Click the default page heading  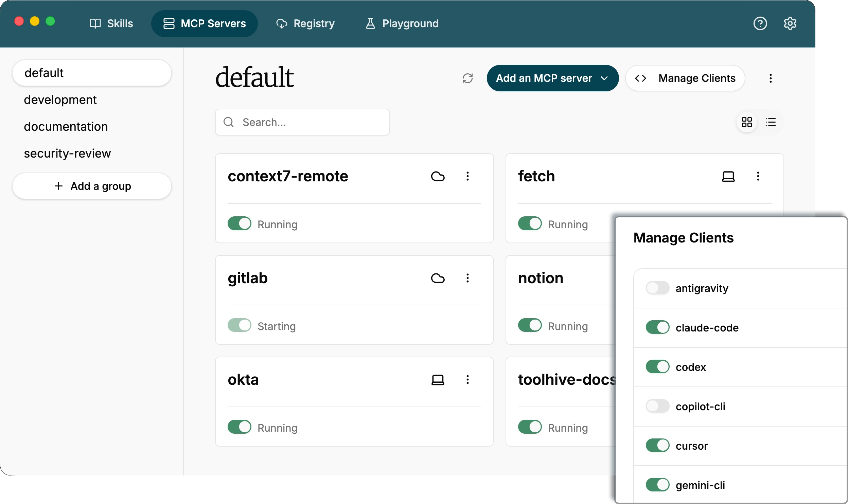coord(254,77)
